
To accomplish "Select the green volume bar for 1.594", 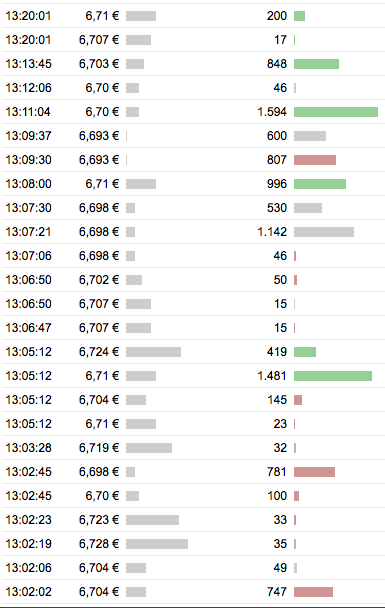I will [336, 112].
